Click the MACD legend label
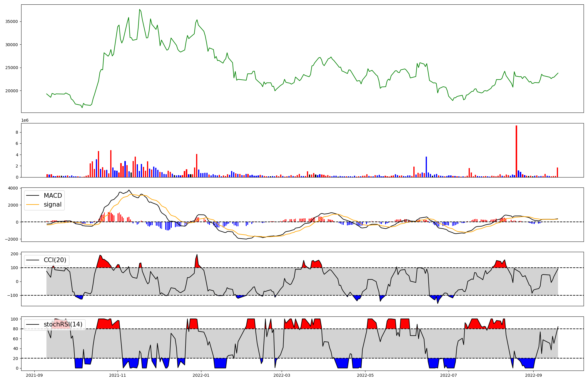588x382 pixels. click(x=53, y=196)
